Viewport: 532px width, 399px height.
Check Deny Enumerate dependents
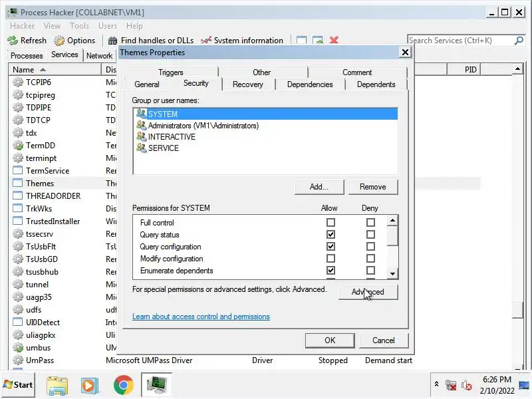(x=370, y=271)
